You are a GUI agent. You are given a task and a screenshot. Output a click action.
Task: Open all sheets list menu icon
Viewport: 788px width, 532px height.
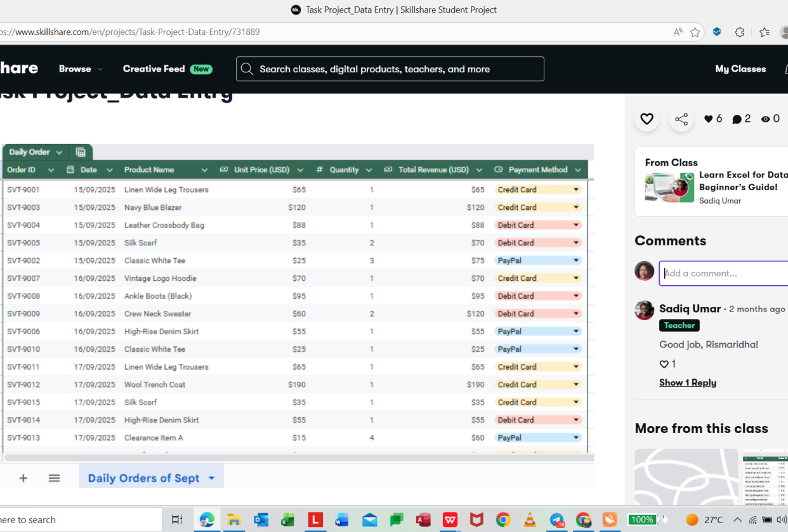[x=54, y=478]
